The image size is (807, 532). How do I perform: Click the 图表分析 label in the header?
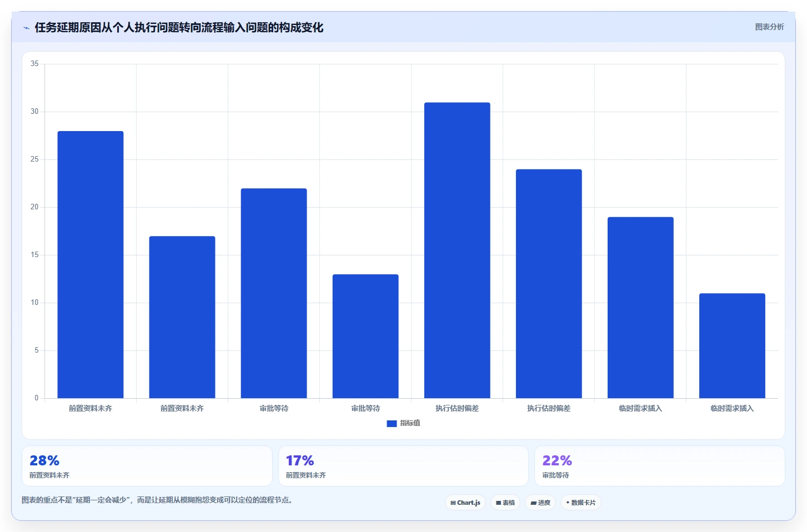(769, 27)
